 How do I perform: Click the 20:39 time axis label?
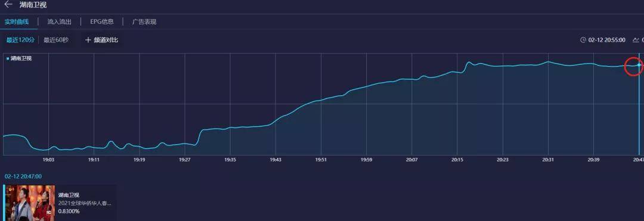(x=593, y=160)
